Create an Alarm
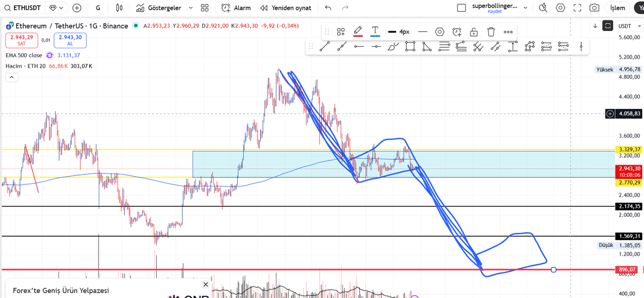The height and width of the screenshot is (298, 644). [x=235, y=8]
